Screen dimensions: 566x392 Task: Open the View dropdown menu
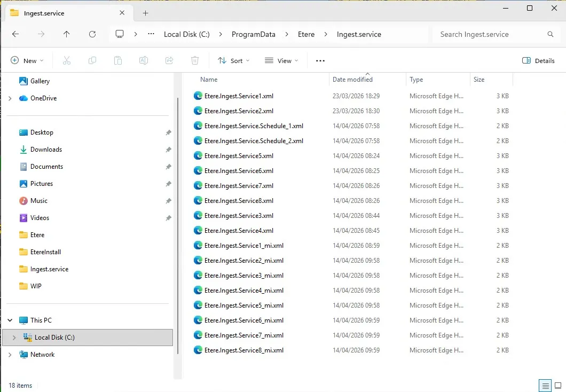pos(281,61)
